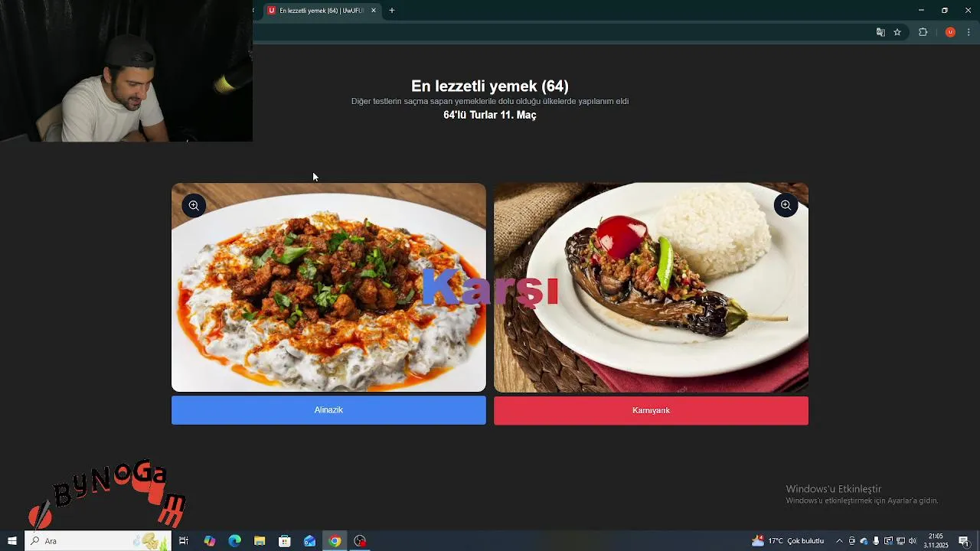Image resolution: width=980 pixels, height=551 pixels.
Task: Open the network tray icon
Action: (x=900, y=541)
